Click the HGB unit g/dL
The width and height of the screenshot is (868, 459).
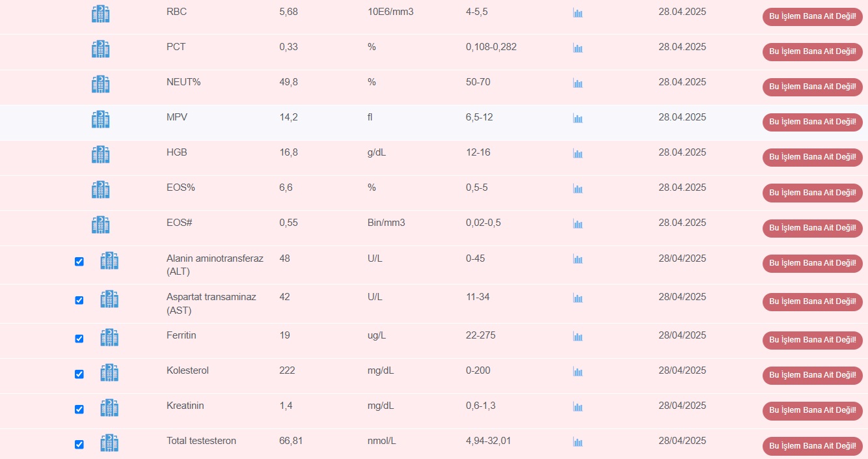377,152
